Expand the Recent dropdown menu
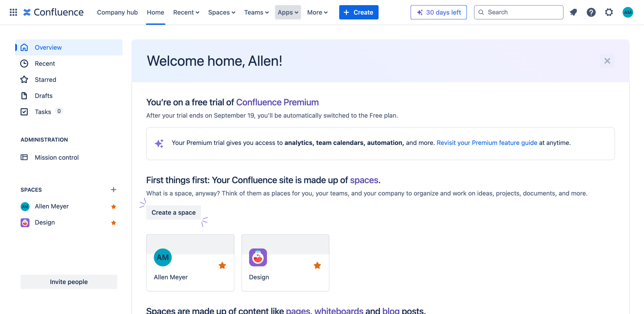Screen dimensions: 644x314 coord(186,12)
